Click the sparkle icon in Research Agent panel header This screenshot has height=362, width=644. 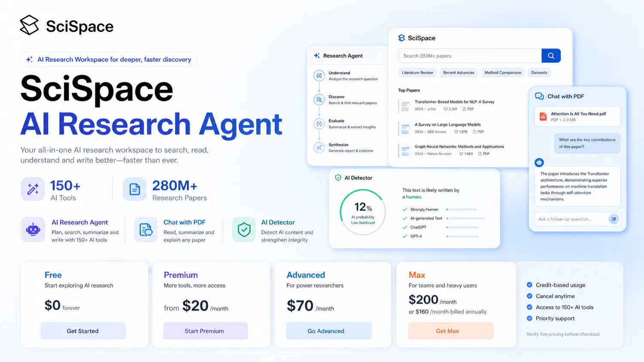click(x=317, y=56)
